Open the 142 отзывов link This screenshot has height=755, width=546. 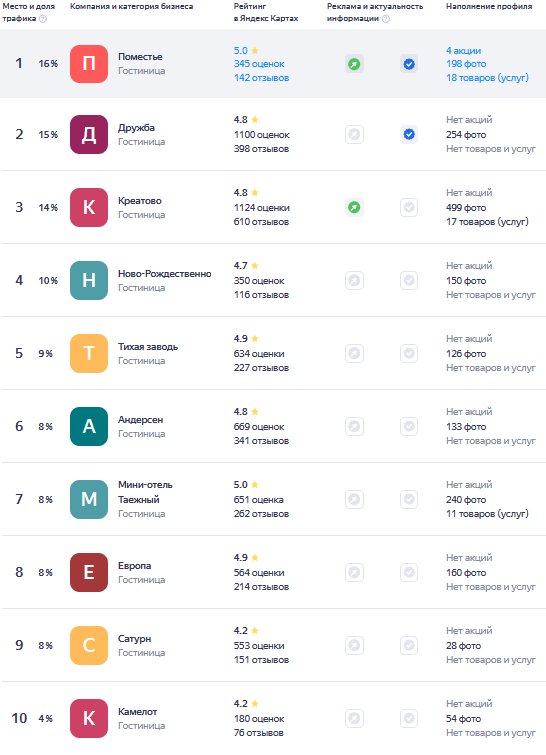click(x=261, y=78)
